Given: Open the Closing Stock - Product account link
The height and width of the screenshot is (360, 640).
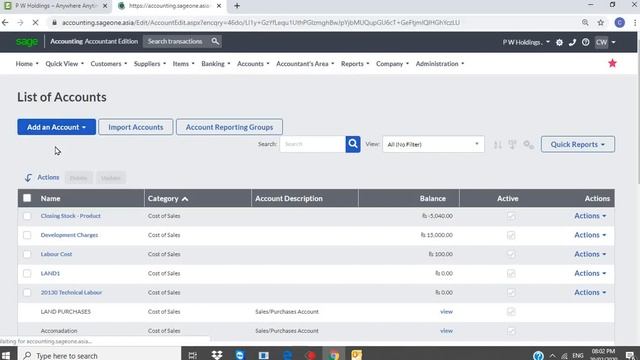Looking at the screenshot, I should pyautogui.click(x=71, y=216).
